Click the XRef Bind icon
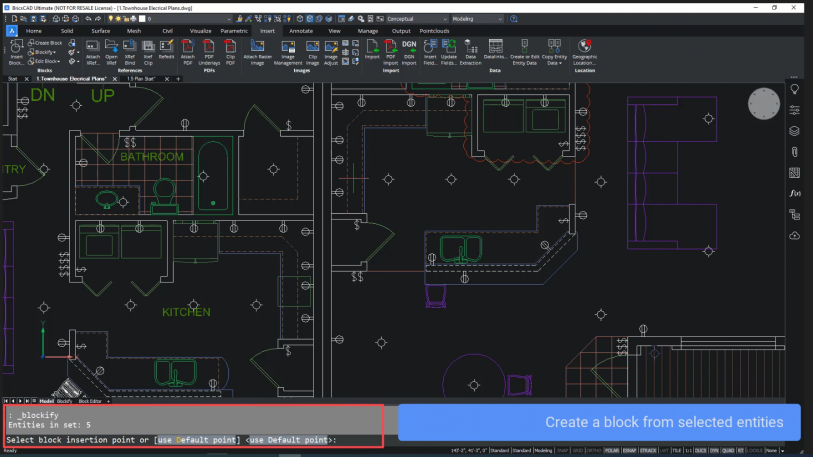 130,52
